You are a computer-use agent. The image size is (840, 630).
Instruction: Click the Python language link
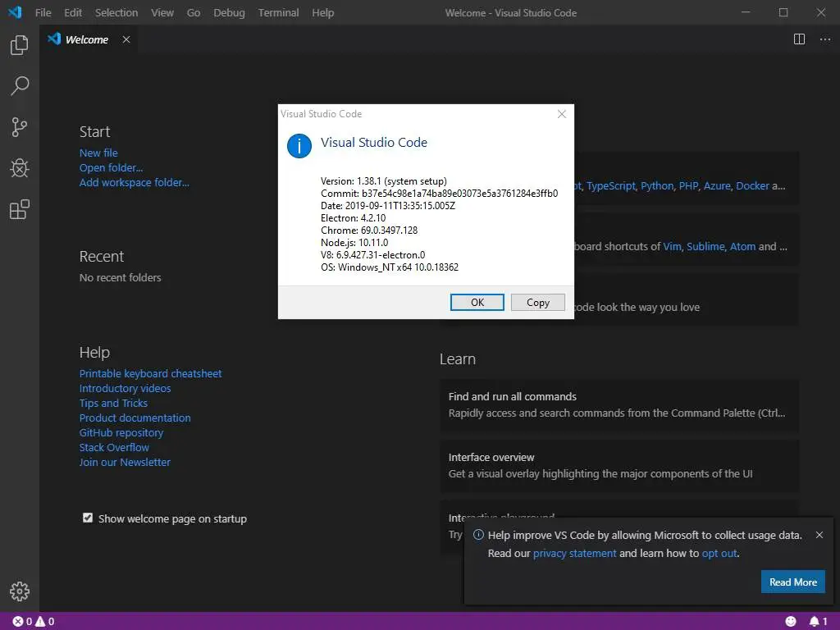(657, 186)
